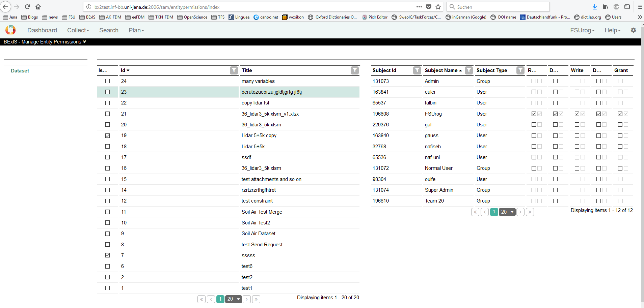Open the settings gear icon
The image size is (644, 308).
click(x=634, y=30)
